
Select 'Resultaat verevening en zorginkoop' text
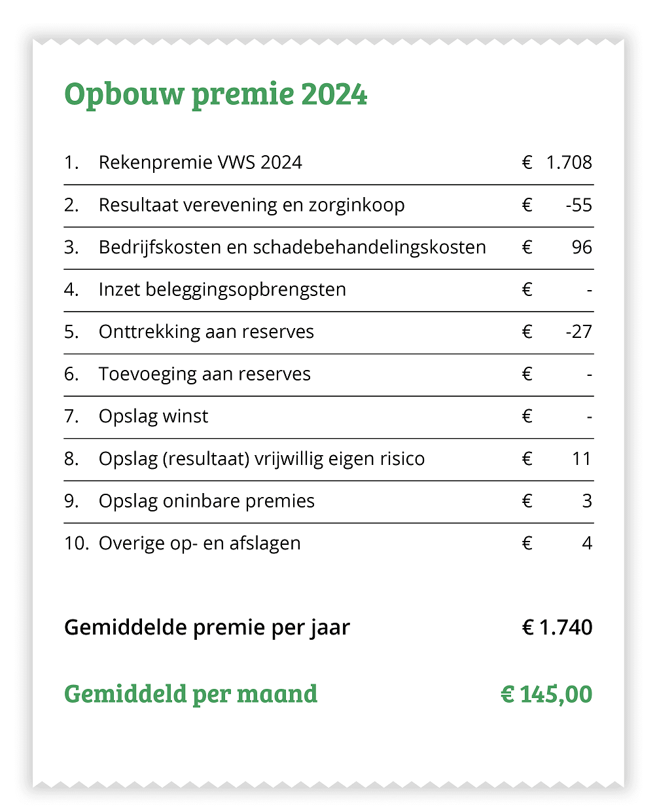251,205
